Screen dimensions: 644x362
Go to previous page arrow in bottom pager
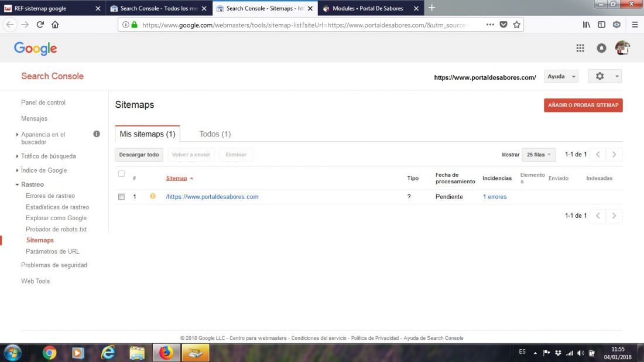(x=598, y=216)
